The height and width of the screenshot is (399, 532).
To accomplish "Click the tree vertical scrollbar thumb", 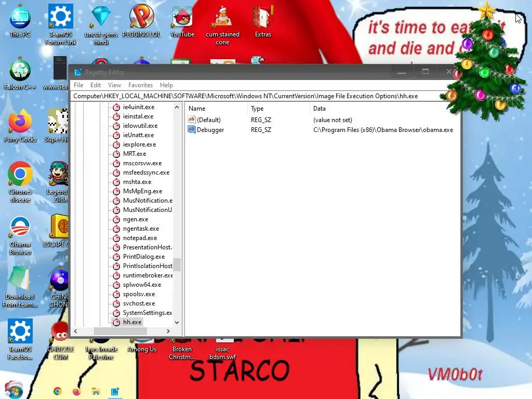I will (x=177, y=264).
